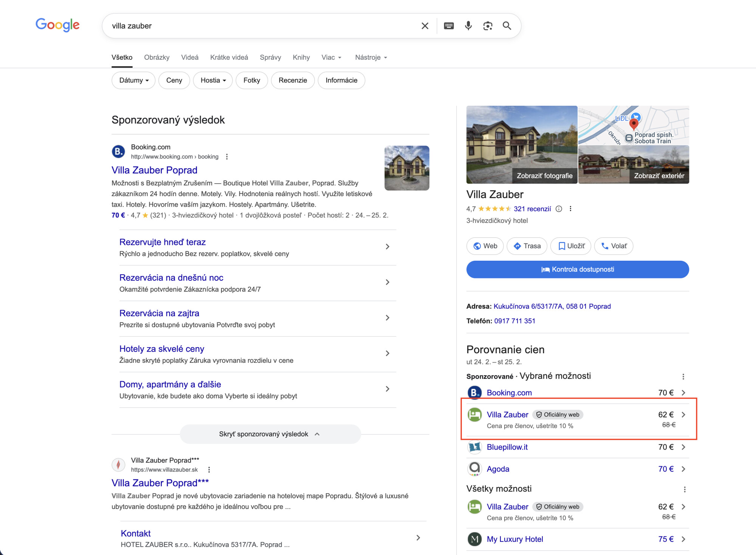Screen dimensions: 756x555
Task: Click the Google logo
Action: click(57, 25)
